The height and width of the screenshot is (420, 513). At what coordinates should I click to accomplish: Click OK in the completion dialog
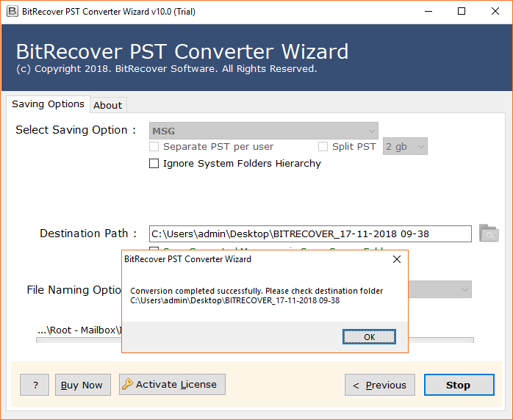coord(369,337)
